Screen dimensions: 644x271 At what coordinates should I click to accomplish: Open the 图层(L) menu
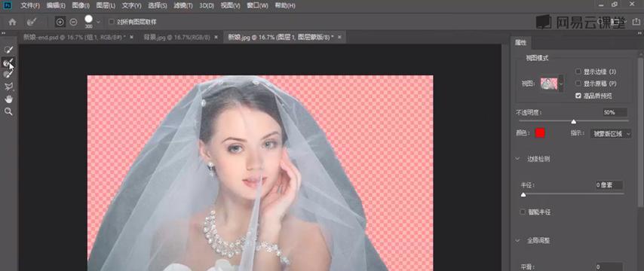pyautogui.click(x=106, y=6)
